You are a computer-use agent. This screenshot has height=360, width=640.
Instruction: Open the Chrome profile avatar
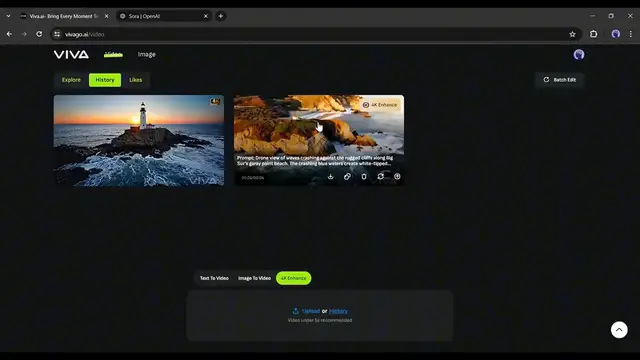point(616,34)
